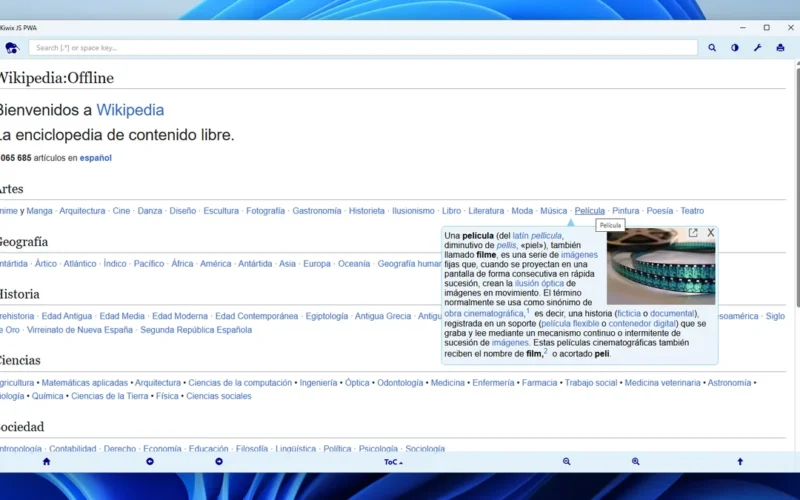Open the Edad Media link
Image resolution: width=800 pixels, height=500 pixels.
(122, 316)
